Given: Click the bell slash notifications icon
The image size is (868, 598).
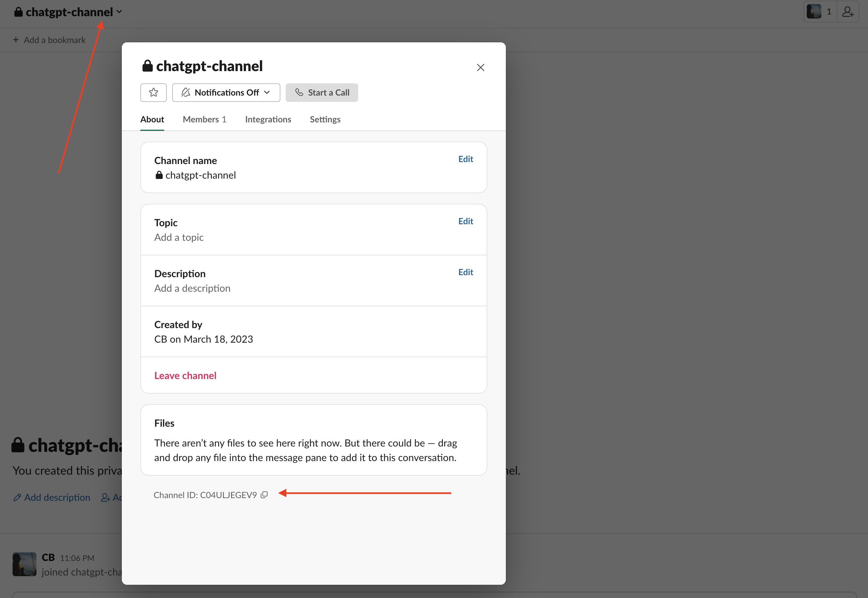Looking at the screenshot, I should tap(186, 93).
